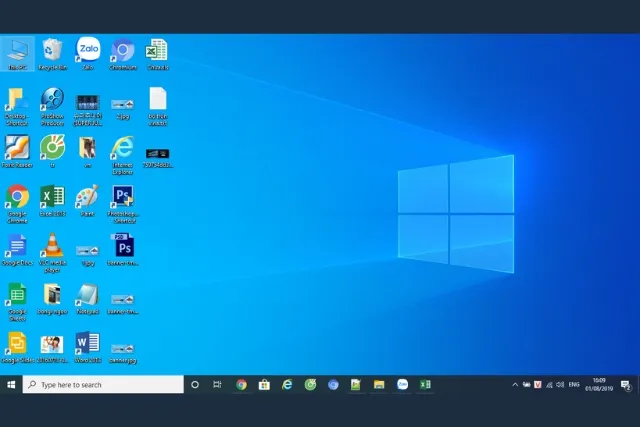Launch Chrome from the taskbar
640x427 pixels.
(x=241, y=384)
